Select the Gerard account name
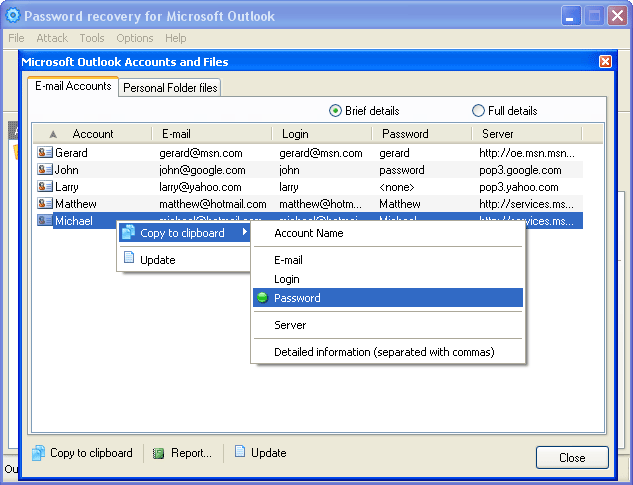The width and height of the screenshot is (633, 485). tap(71, 153)
